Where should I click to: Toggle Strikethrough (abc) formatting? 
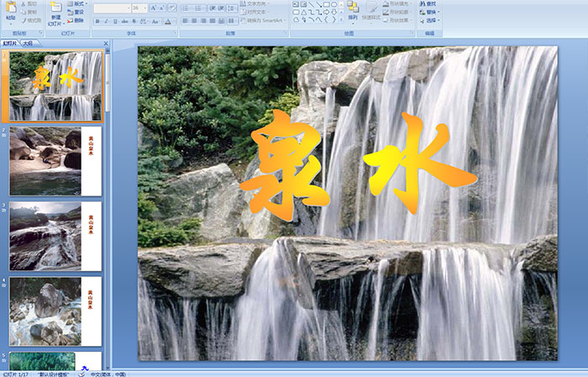pyautogui.click(x=124, y=21)
